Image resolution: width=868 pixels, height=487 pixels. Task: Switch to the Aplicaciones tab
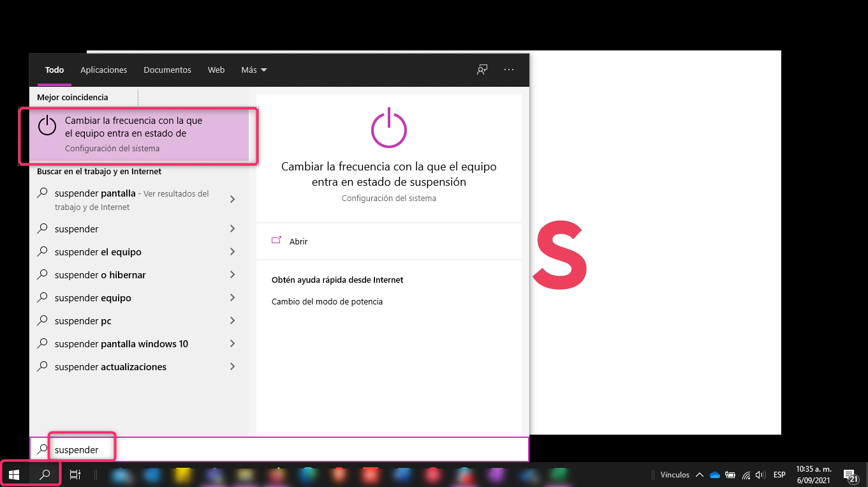pyautogui.click(x=103, y=70)
